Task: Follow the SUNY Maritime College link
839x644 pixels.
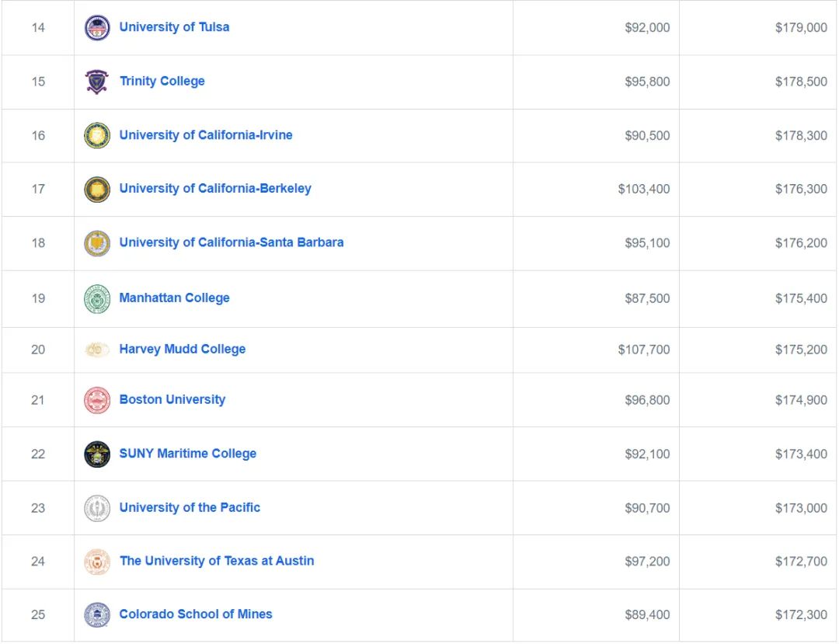Action: 188,454
